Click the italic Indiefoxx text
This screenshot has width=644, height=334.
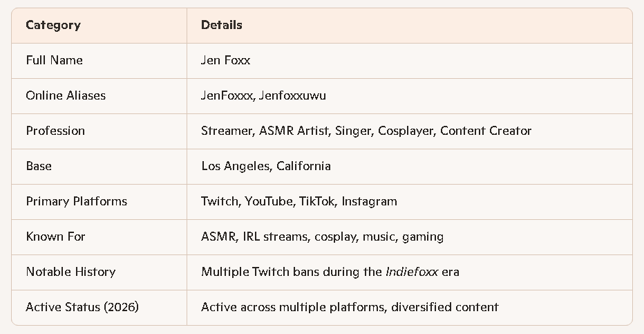411,272
